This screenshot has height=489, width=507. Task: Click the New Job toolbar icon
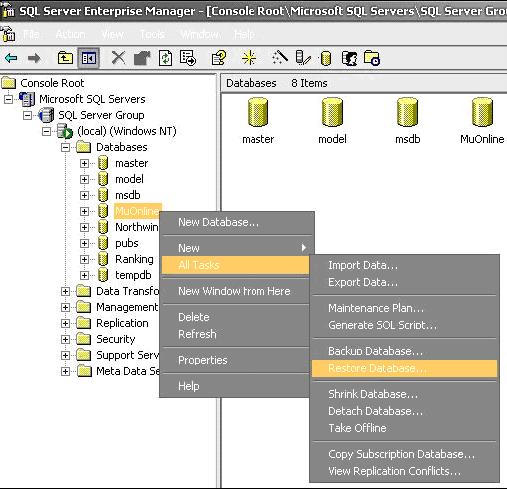point(372,58)
